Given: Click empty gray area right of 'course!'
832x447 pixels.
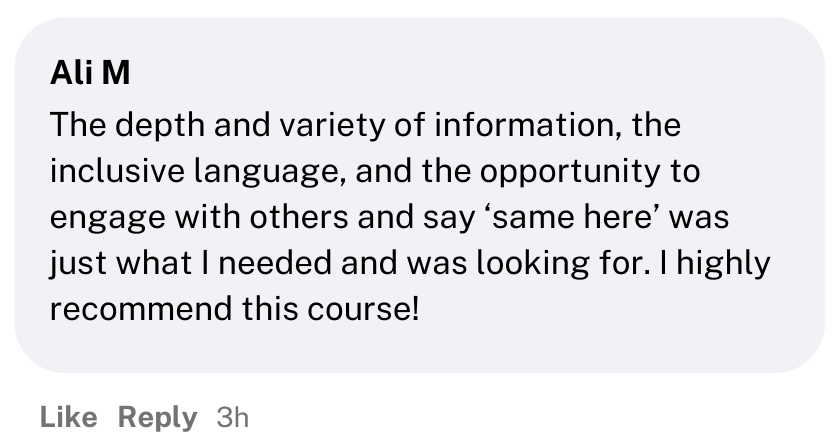Looking at the screenshot, I should (x=600, y=308).
